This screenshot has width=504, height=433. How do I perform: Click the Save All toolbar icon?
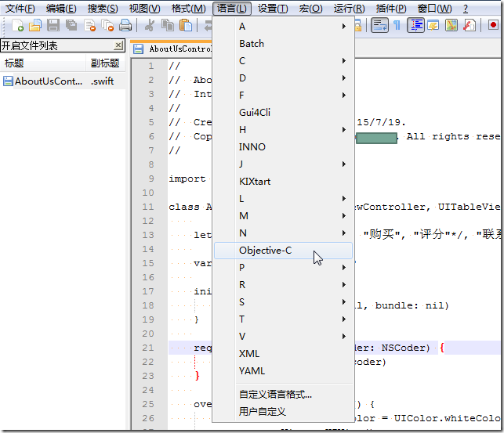point(71,25)
